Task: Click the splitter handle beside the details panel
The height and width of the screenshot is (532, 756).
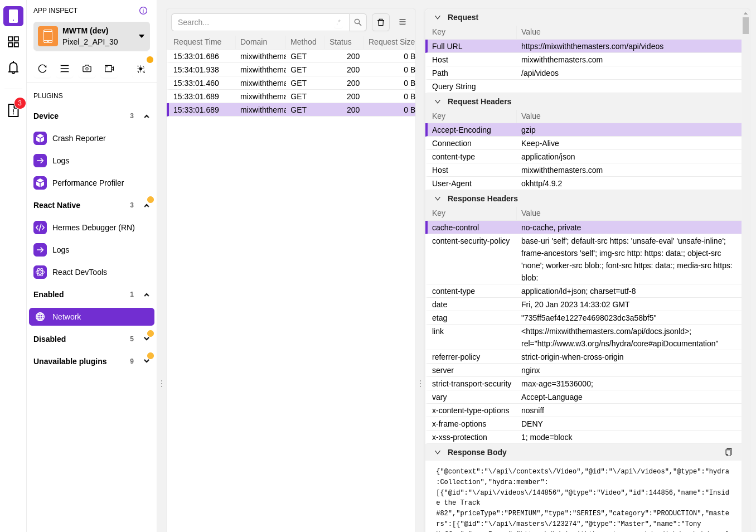Action: 420,384
